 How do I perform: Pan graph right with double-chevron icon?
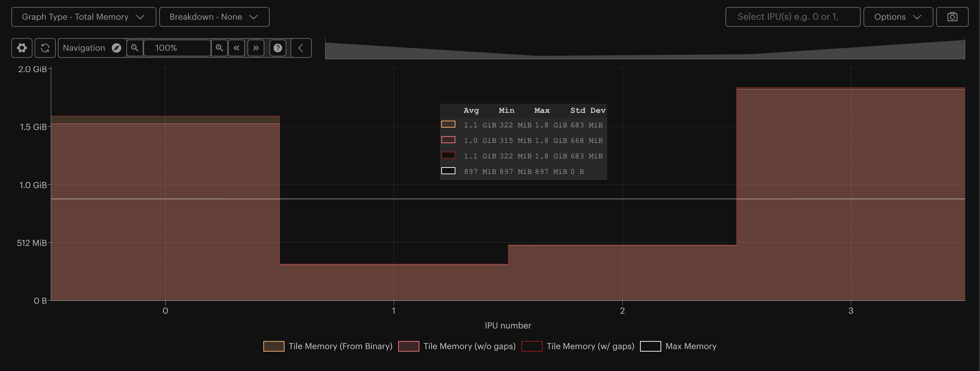[256, 48]
